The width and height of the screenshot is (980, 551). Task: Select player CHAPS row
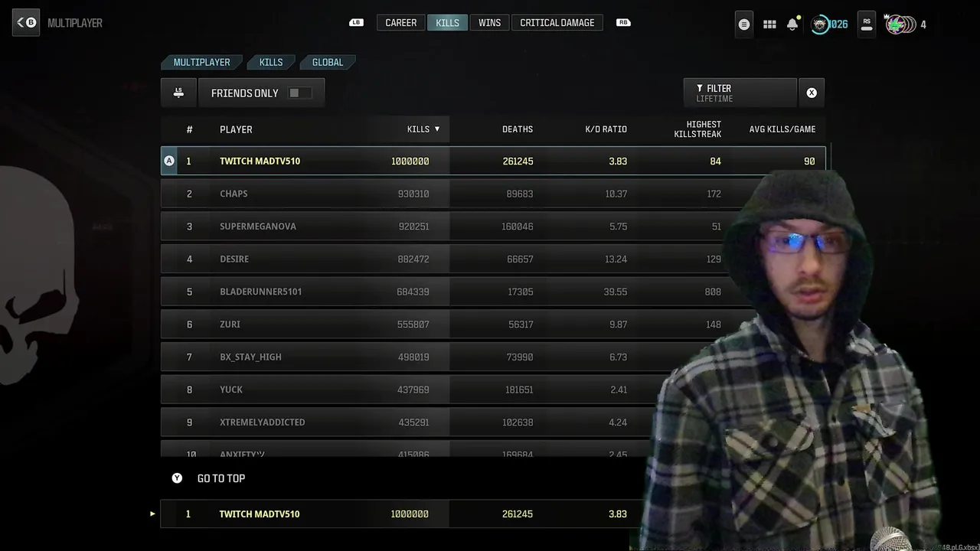coord(493,194)
